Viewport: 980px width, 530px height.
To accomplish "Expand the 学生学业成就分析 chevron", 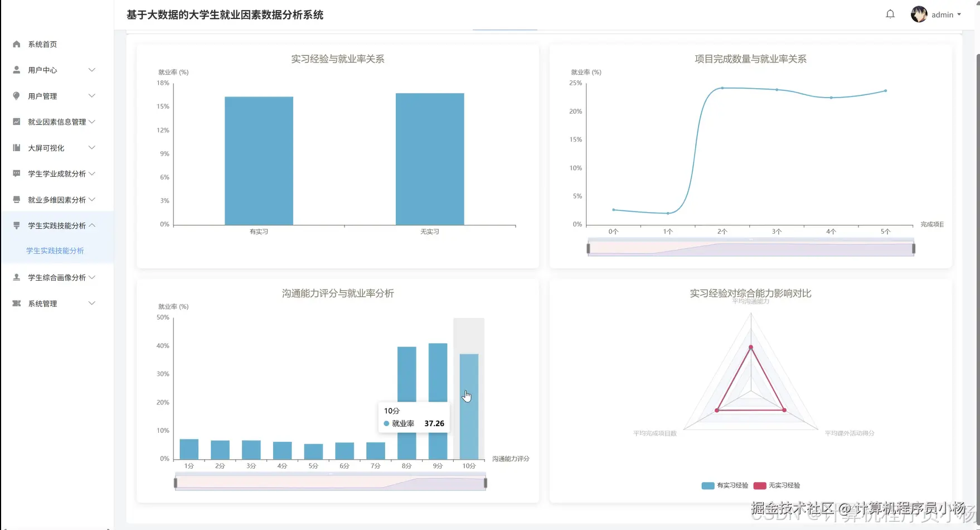I will pyautogui.click(x=92, y=174).
